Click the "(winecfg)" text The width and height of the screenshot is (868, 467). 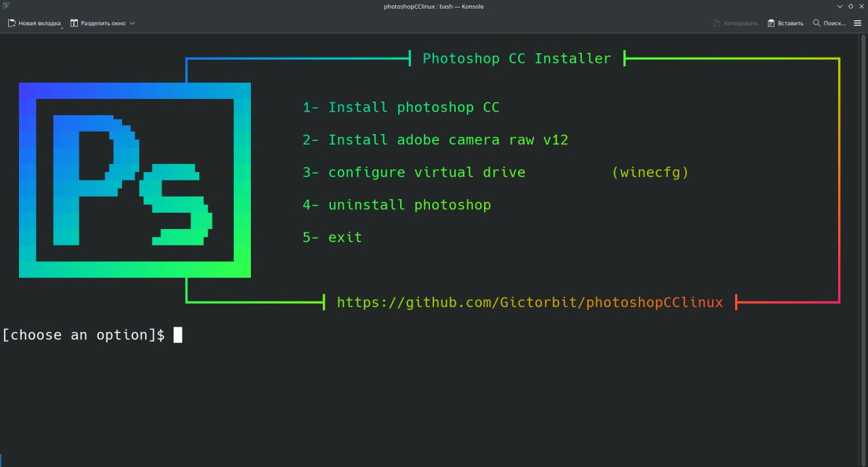[x=650, y=172]
